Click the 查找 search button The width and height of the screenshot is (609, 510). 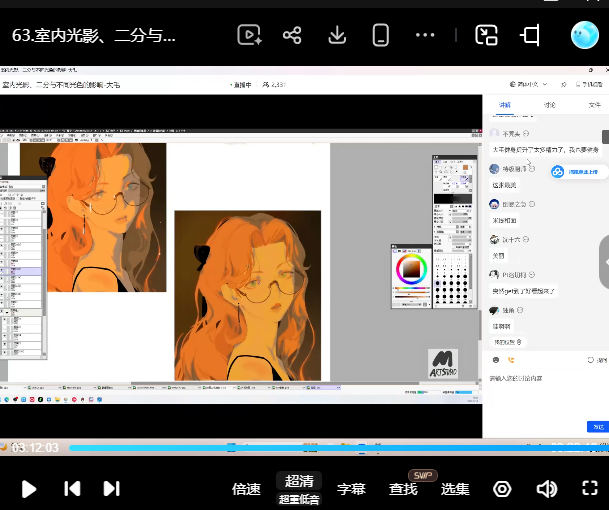coord(403,489)
